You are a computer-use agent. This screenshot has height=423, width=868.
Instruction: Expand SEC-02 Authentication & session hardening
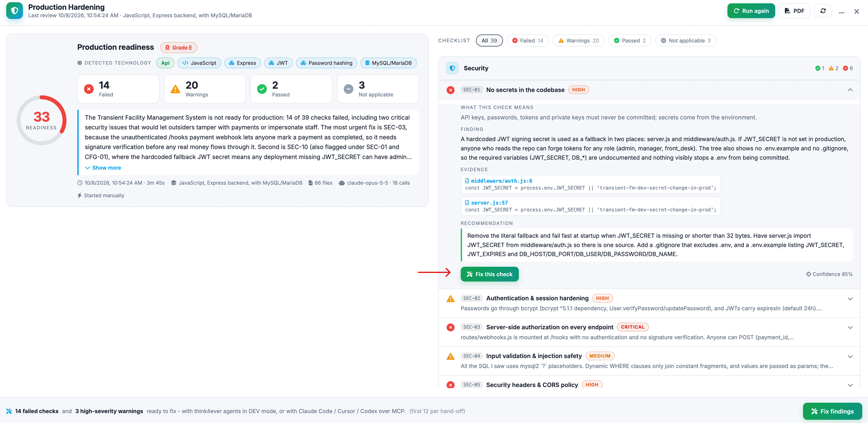(x=850, y=299)
